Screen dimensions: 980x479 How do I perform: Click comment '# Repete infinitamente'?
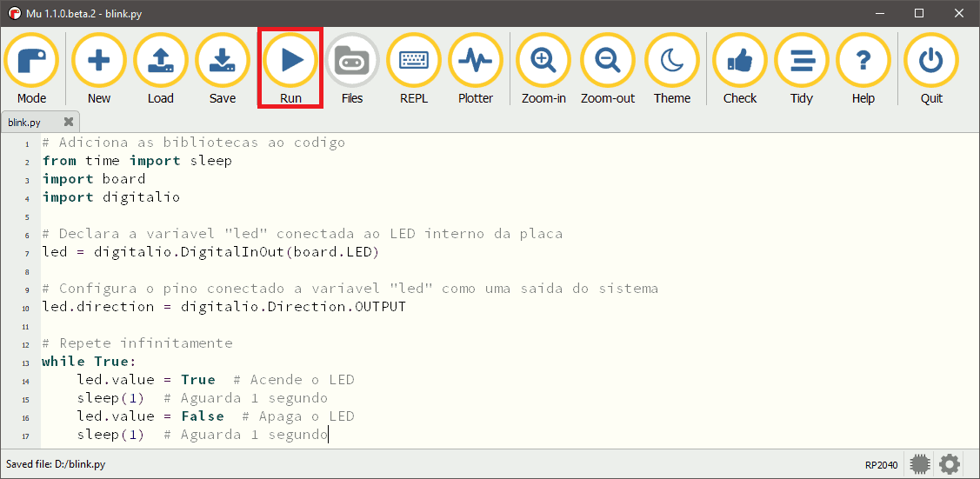coord(137,343)
